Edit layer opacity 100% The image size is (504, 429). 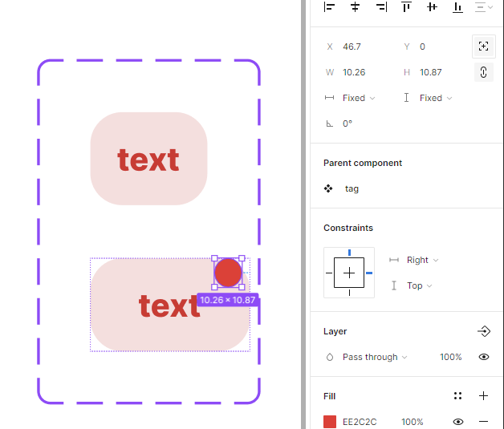pyautogui.click(x=451, y=357)
